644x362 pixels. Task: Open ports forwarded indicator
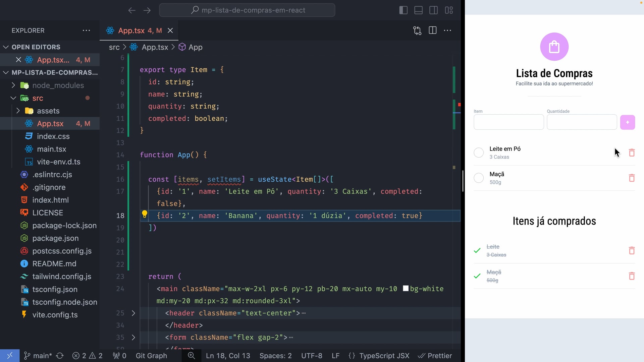(119, 356)
